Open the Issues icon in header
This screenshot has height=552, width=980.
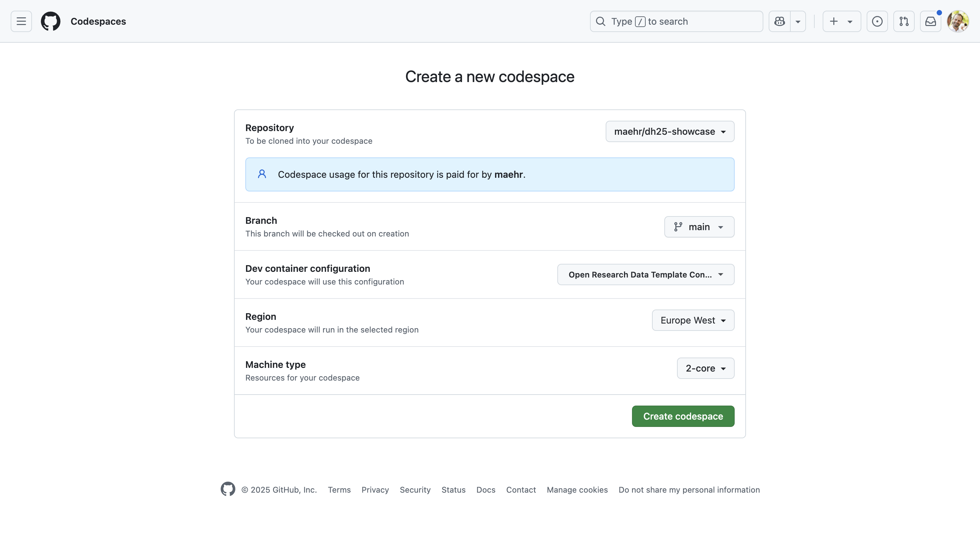pyautogui.click(x=877, y=21)
